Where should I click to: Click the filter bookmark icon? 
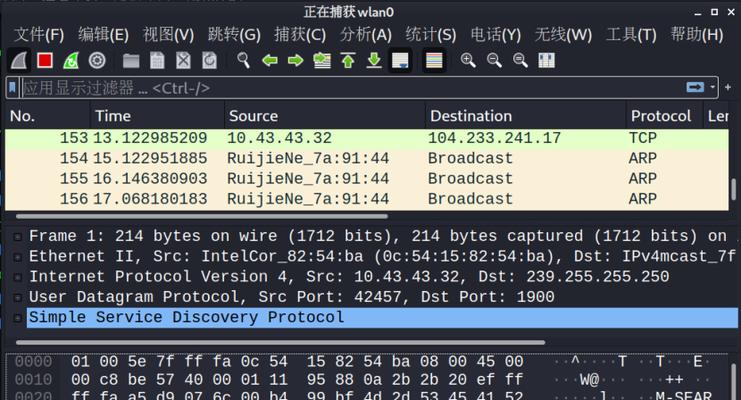[12, 87]
